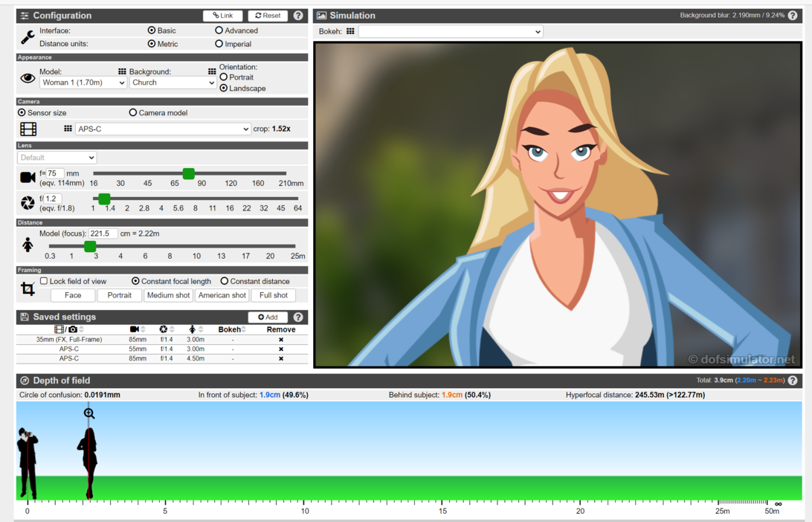Switch distance units to Imperial

219,44
